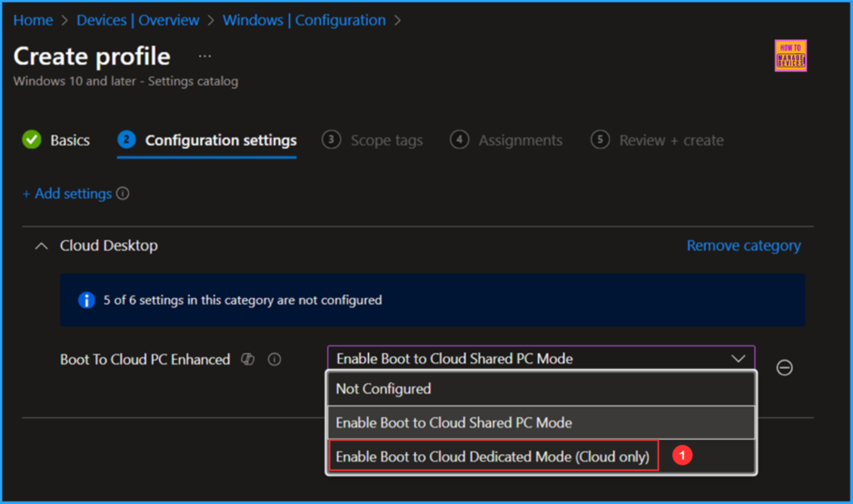Open the Assignments step
853x504 pixels.
pos(519,141)
